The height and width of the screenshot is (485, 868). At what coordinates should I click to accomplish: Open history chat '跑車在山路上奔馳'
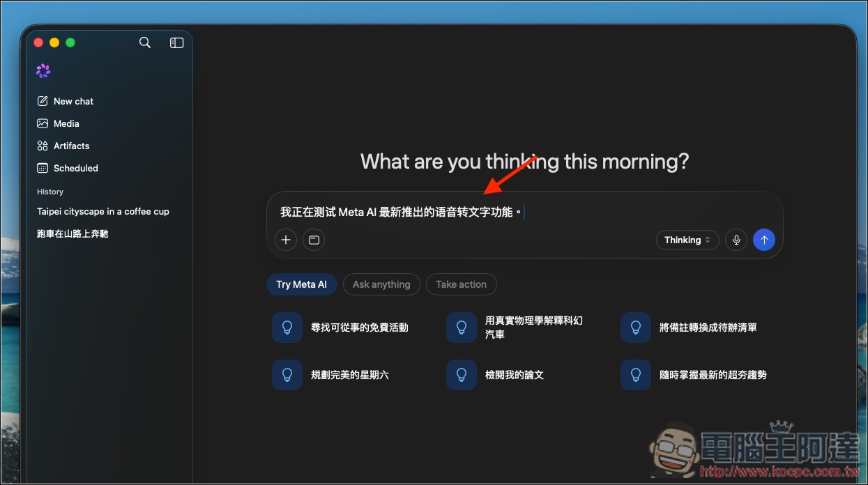73,233
